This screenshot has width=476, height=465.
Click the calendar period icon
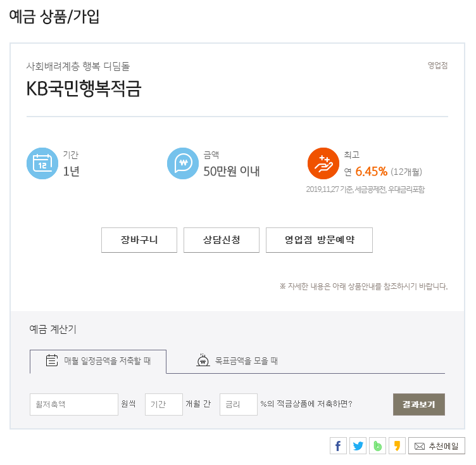click(x=42, y=163)
